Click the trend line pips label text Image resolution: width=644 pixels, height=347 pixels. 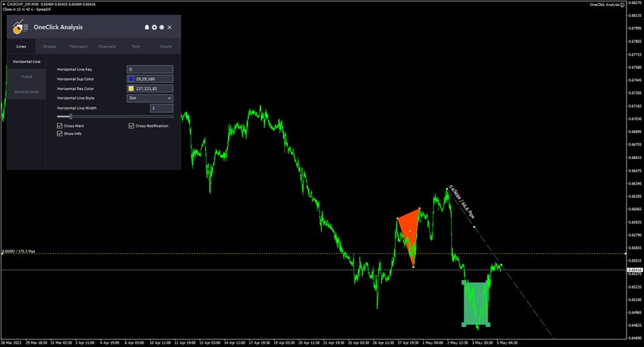coord(462,202)
